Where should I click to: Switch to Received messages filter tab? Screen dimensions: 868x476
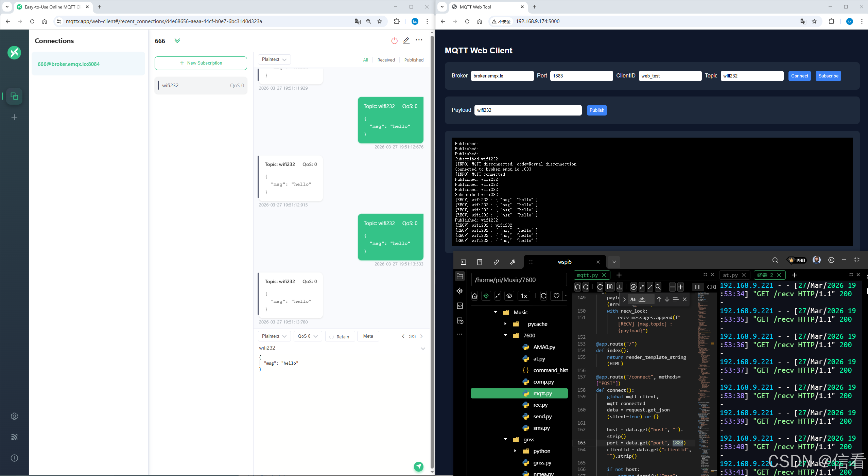click(386, 60)
